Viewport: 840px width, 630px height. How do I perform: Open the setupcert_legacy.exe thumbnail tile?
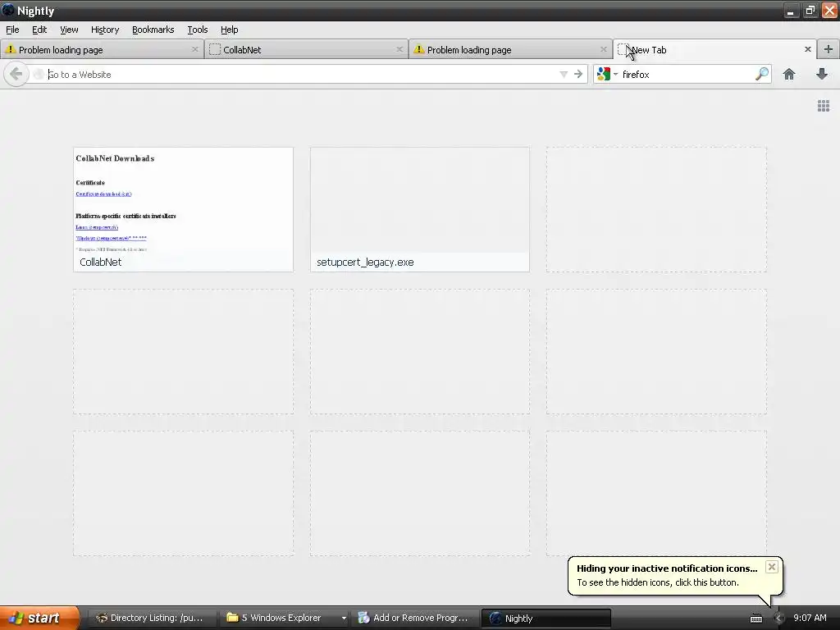[420, 209]
